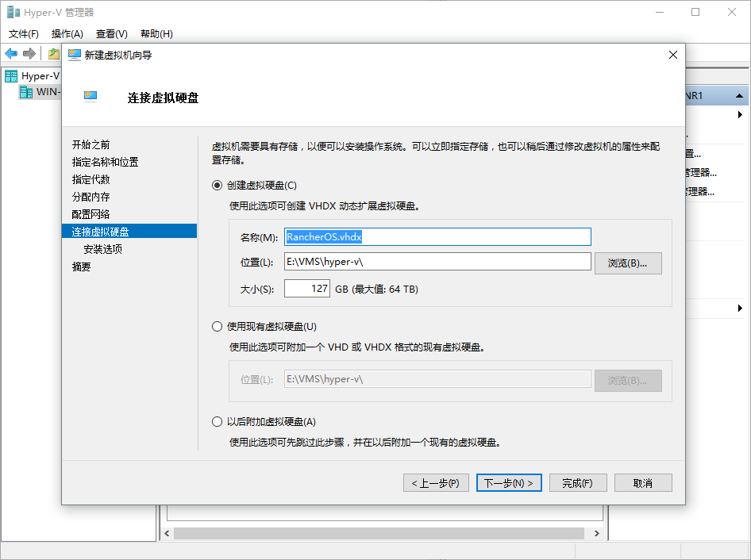Go to 开始之前 wizard step
This screenshot has height=560, width=751.
coord(91,144)
